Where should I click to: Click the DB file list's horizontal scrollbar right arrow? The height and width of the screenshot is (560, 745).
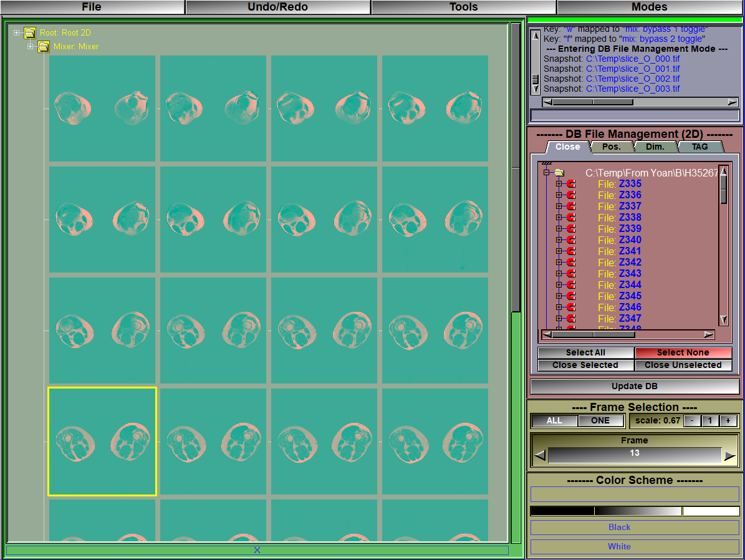click(x=708, y=335)
